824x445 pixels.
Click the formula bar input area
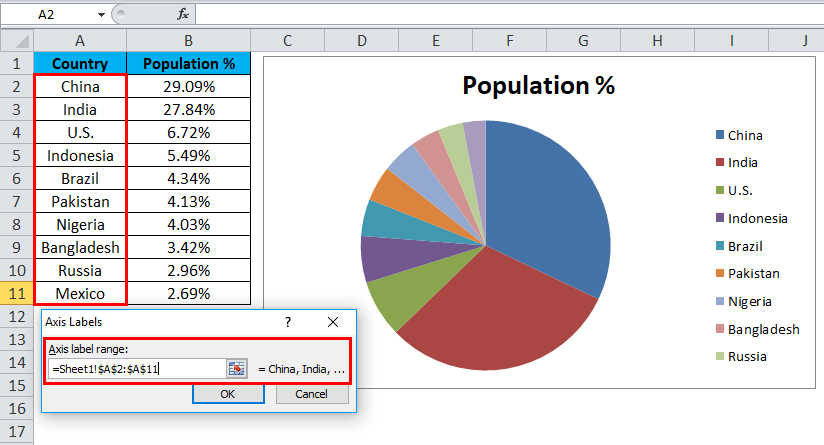509,14
